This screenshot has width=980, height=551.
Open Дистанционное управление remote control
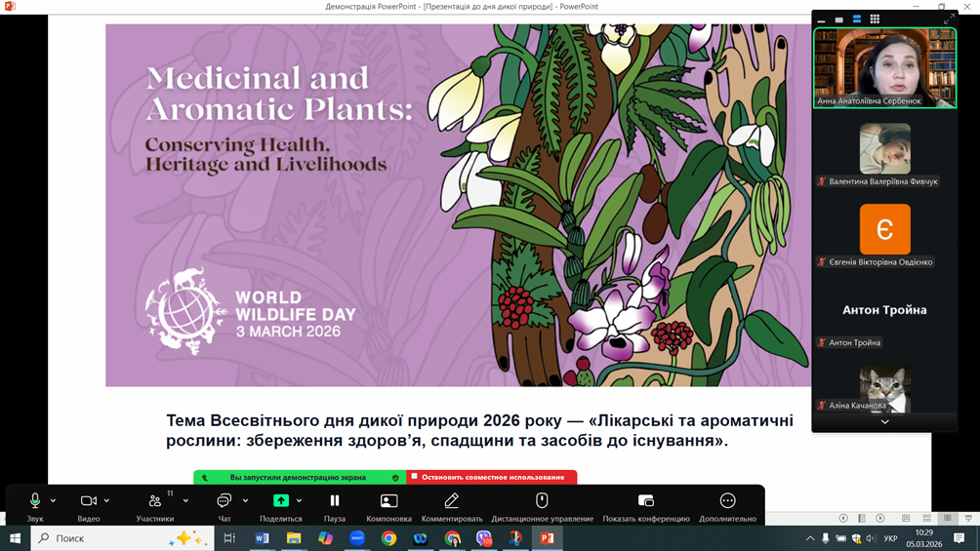542,501
